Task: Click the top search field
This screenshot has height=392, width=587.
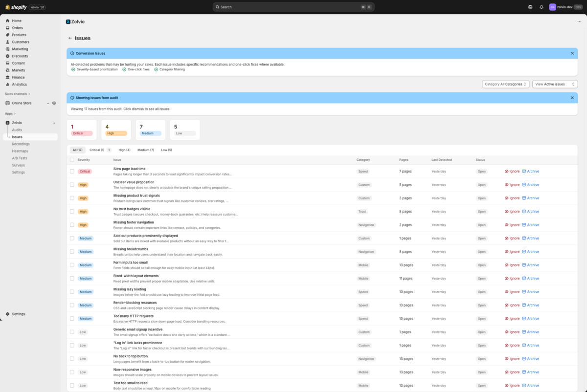Action: pyautogui.click(x=293, y=7)
